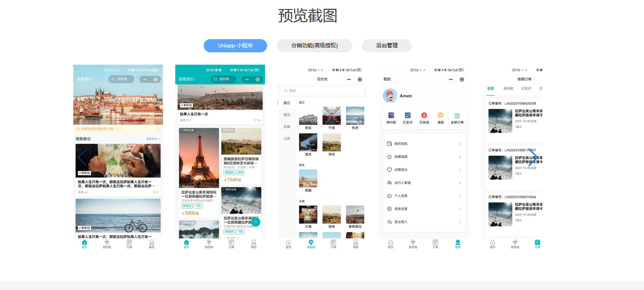Click order number LIN20231008276066

tap(520, 197)
